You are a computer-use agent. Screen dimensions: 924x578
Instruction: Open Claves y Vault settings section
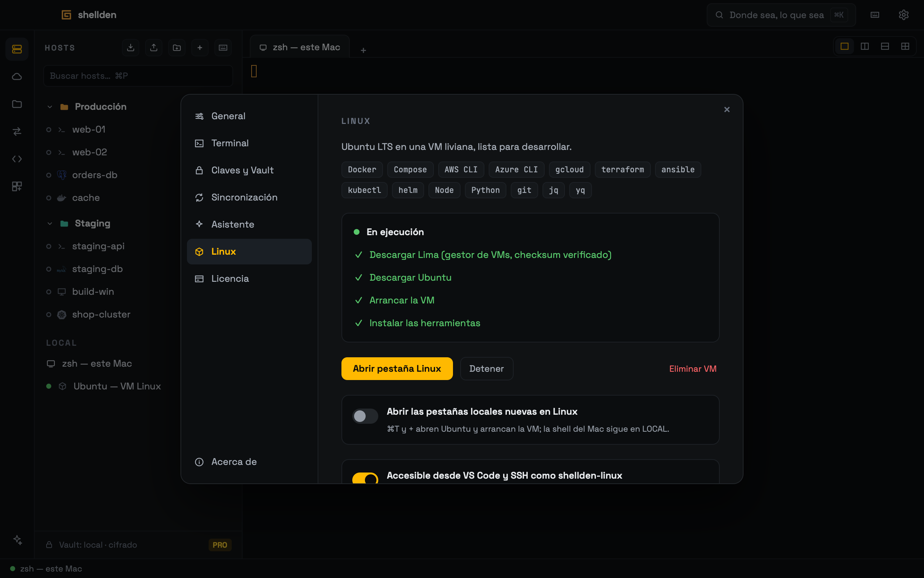point(249,171)
